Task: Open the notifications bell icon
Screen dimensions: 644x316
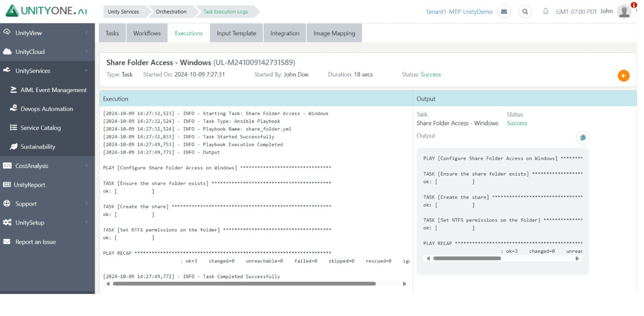Action: click(545, 11)
